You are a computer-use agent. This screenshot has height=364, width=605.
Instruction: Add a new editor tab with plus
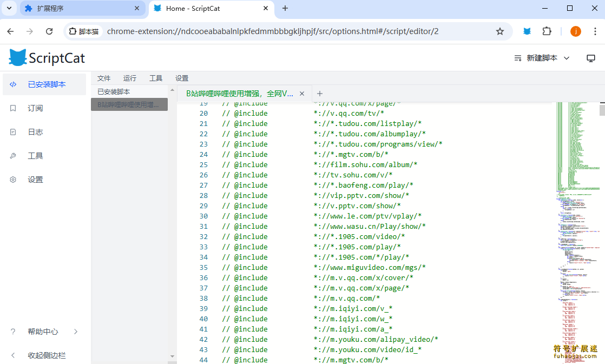pos(320,94)
